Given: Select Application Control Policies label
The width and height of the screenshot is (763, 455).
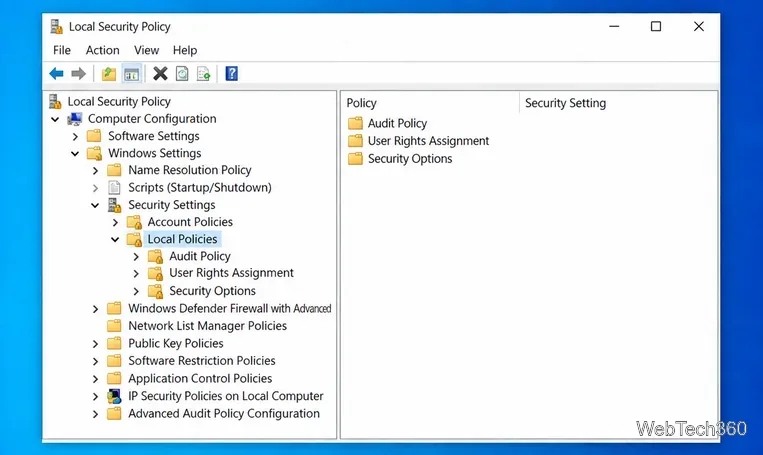Looking at the screenshot, I should [200, 379].
